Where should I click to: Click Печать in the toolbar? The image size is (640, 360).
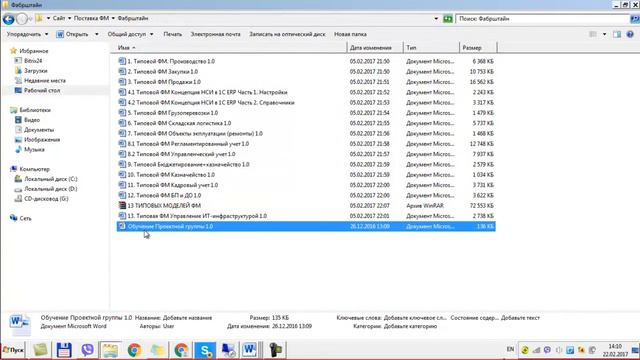(x=173, y=34)
